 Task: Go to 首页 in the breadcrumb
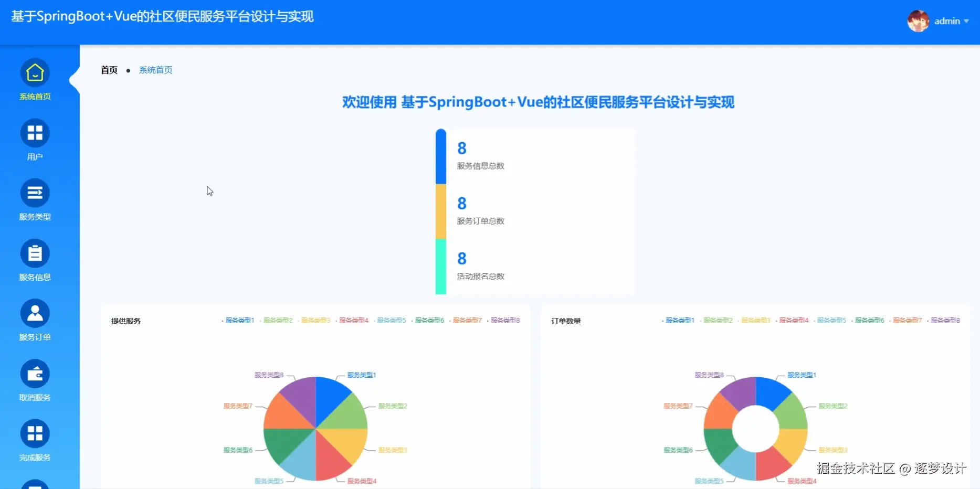(109, 70)
